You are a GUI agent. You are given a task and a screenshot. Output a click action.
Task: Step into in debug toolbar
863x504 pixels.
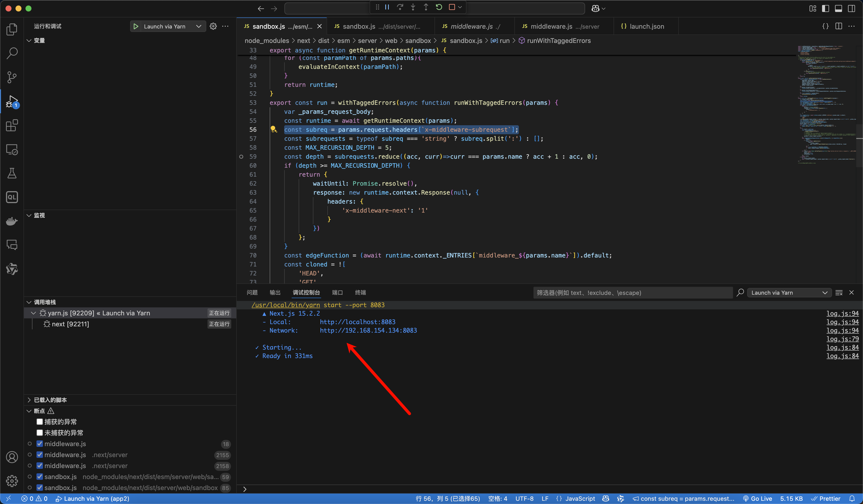coord(413,7)
